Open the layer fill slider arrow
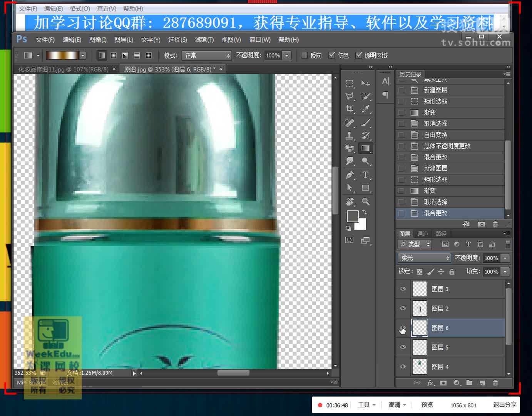 505,272
